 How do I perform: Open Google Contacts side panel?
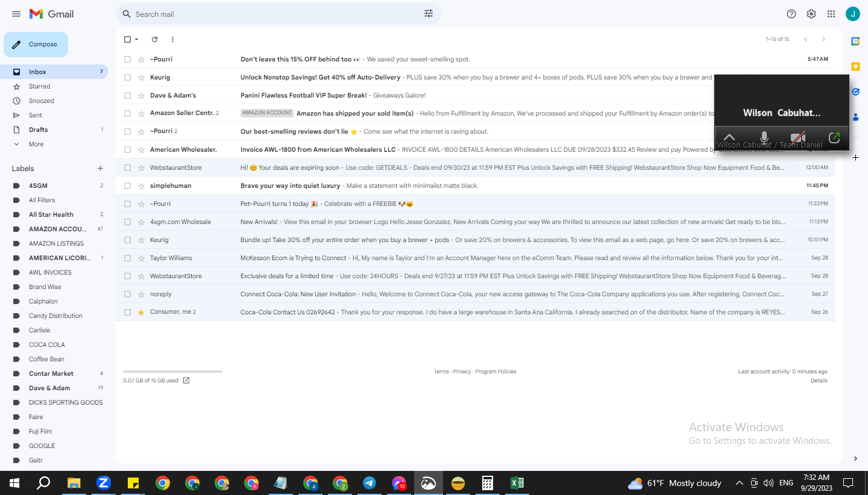coord(855,117)
